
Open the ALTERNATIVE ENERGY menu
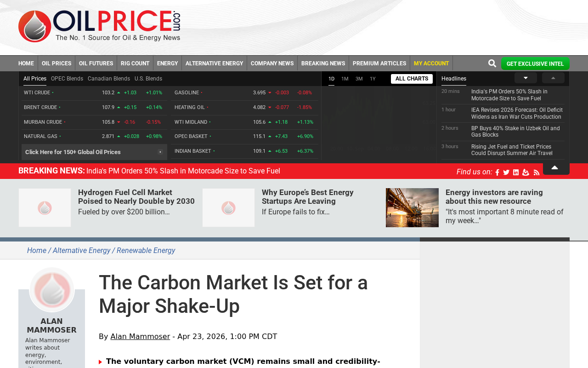215,63
